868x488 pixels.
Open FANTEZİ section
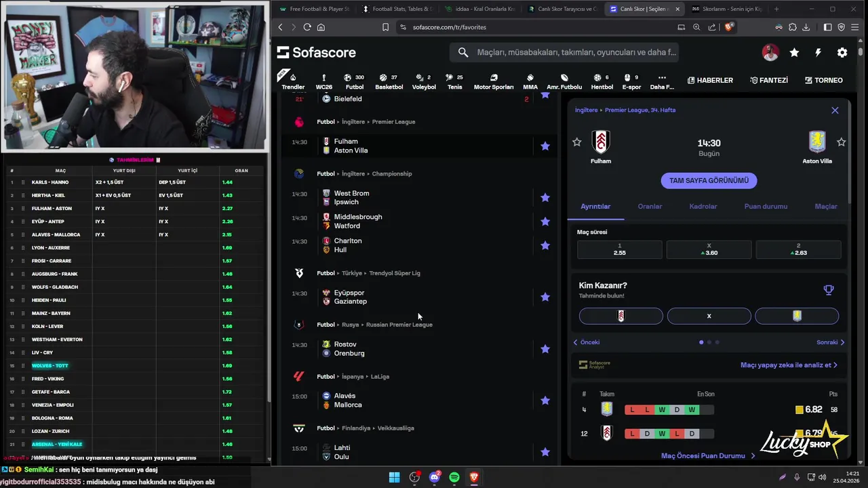[x=769, y=80]
